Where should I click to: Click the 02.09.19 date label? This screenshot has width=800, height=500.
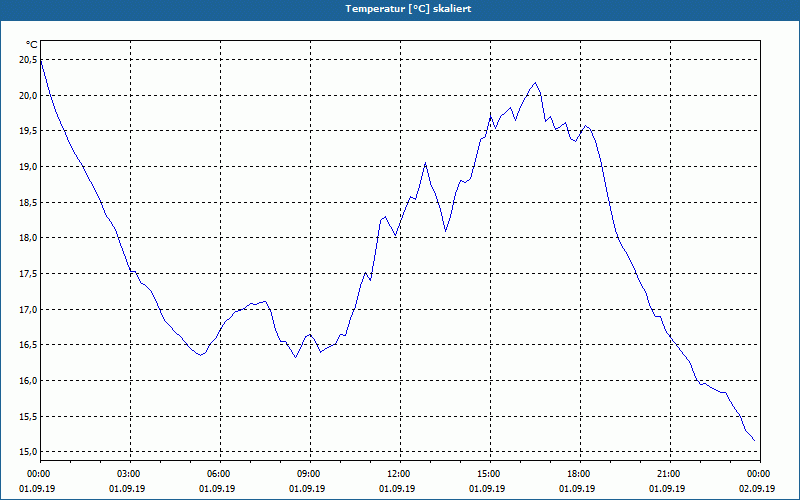click(756, 489)
